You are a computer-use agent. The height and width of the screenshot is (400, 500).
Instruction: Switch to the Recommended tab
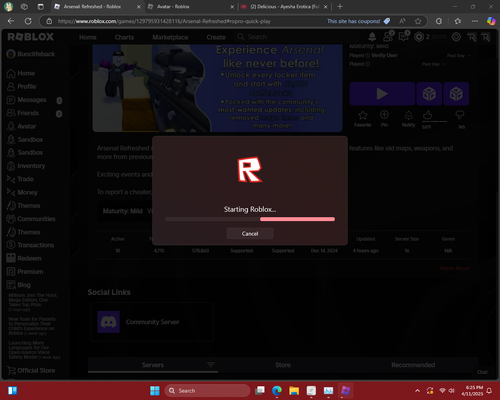pyautogui.click(x=413, y=365)
